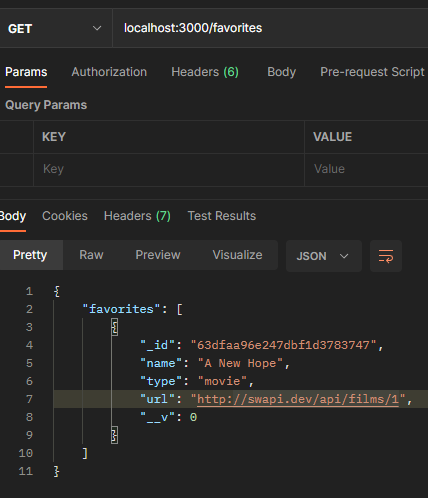
Task: Switch to the Authorization tab
Action: tap(109, 72)
